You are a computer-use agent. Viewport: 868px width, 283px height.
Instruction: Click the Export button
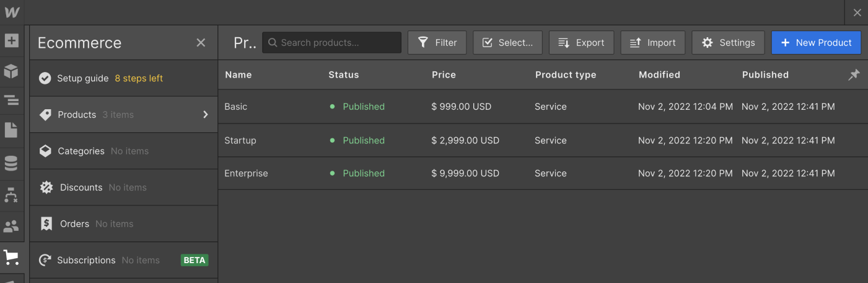point(581,43)
